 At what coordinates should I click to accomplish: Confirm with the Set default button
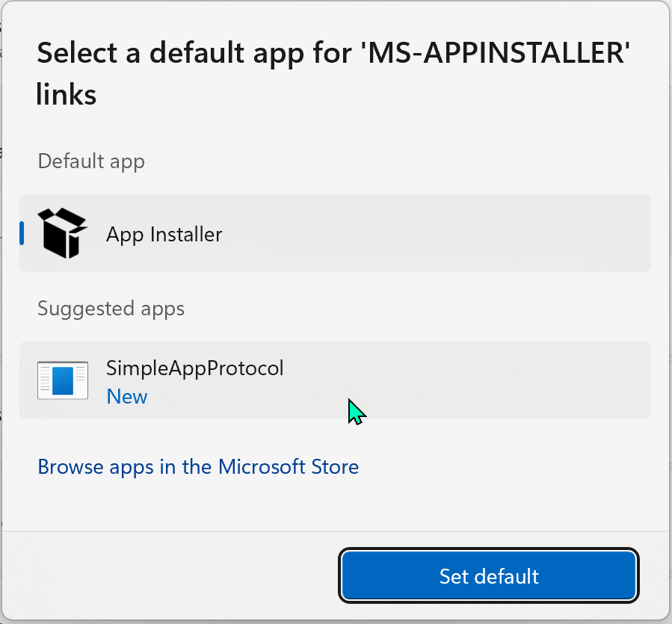click(x=489, y=575)
